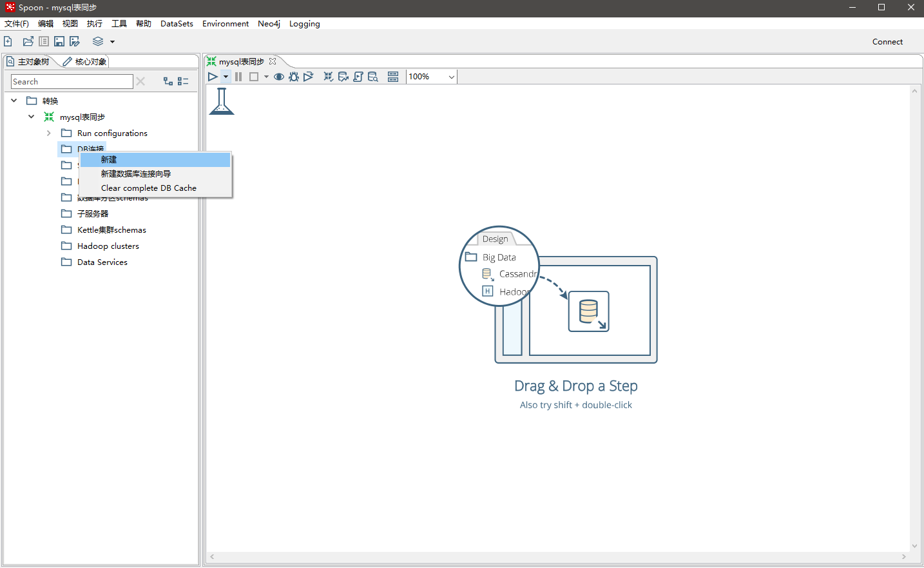Open the Environment menu

point(226,24)
